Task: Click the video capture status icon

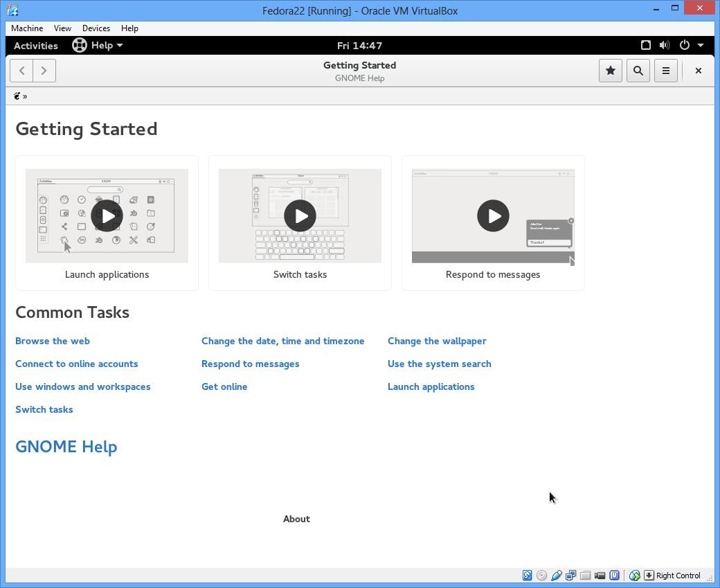Action: point(600,575)
